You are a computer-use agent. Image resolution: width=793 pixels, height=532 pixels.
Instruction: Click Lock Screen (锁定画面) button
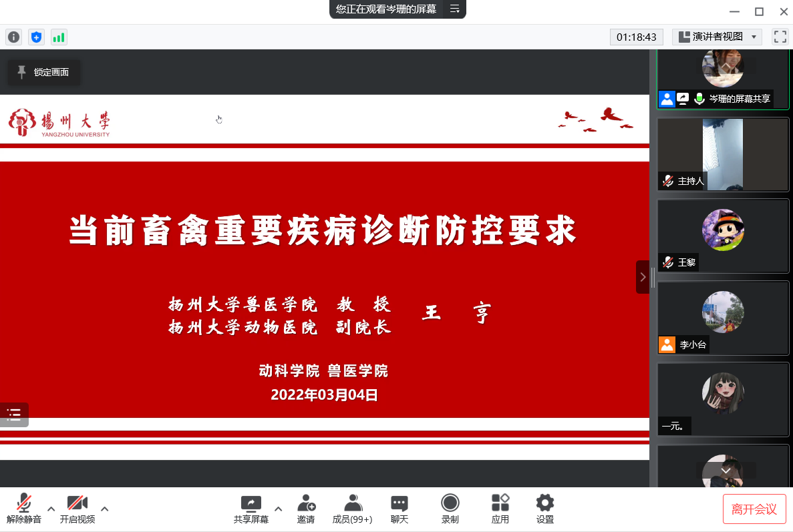tap(44, 72)
